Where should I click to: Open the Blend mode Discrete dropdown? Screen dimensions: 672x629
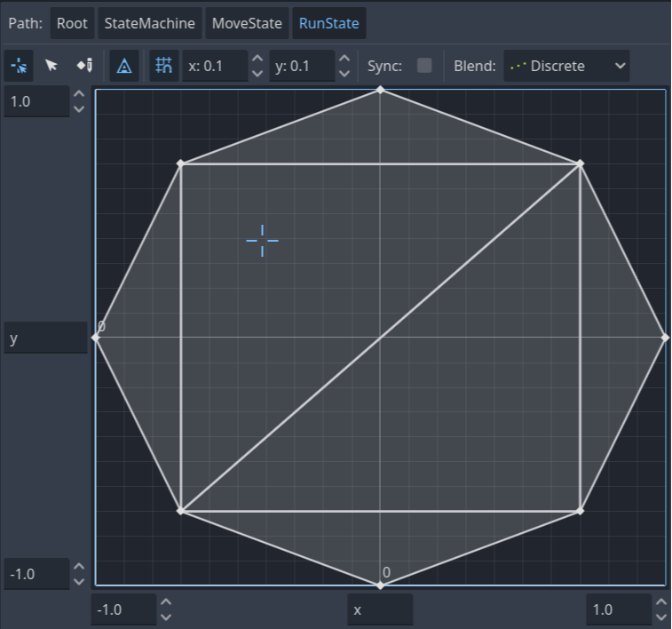point(566,66)
